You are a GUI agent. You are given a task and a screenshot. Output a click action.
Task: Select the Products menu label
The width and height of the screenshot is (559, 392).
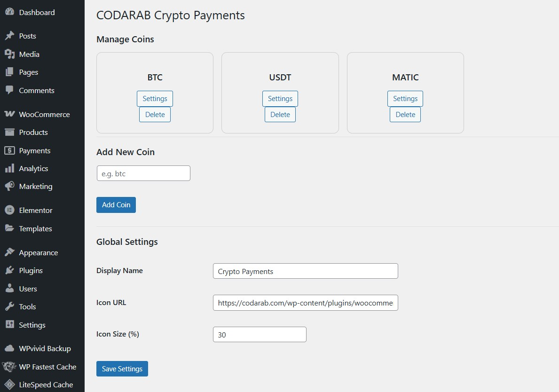[33, 132]
